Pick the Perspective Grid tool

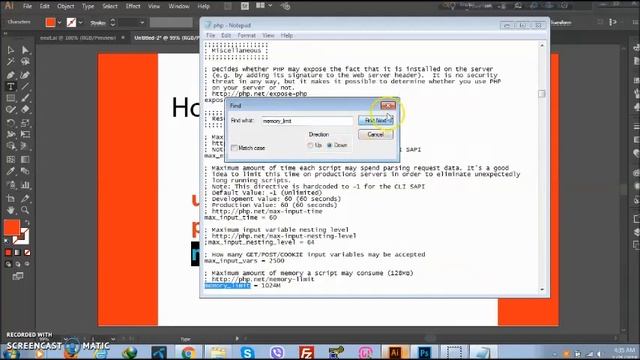[25, 146]
